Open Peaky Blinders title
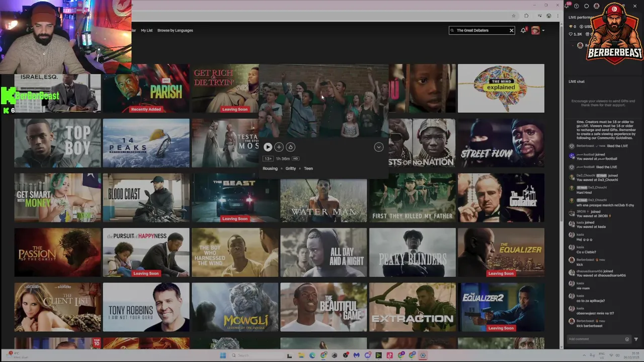 pyautogui.click(x=412, y=252)
